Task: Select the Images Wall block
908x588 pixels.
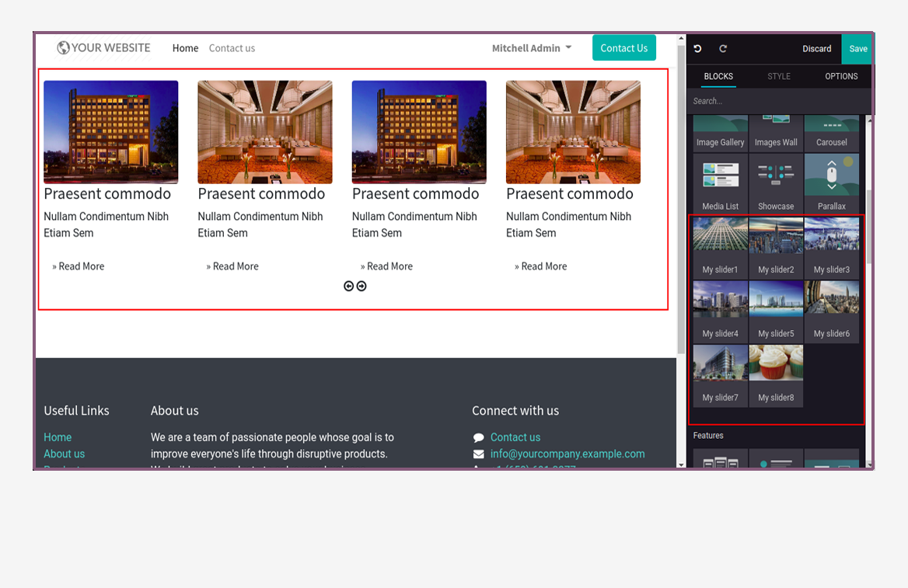Action: click(776, 133)
